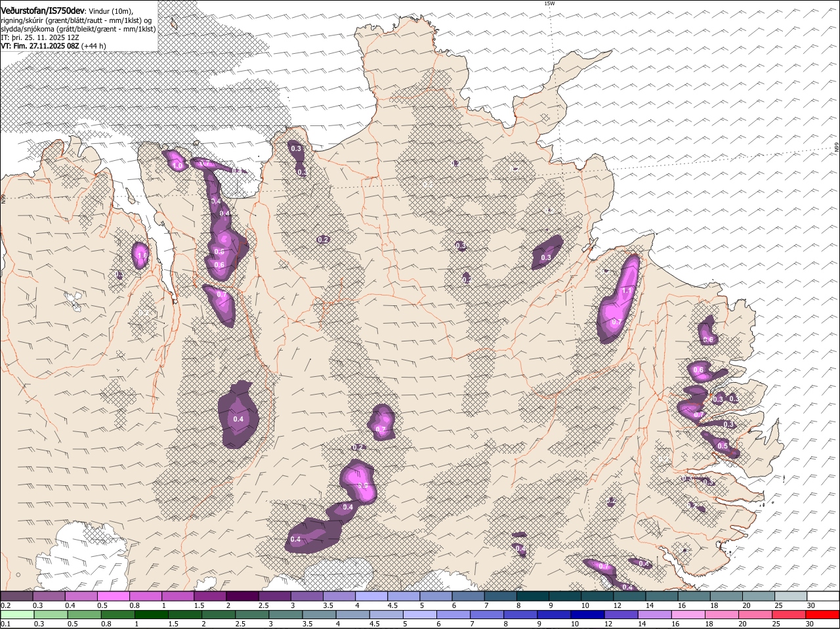Click the Veðurstofan/IS750dev map title

43,11
